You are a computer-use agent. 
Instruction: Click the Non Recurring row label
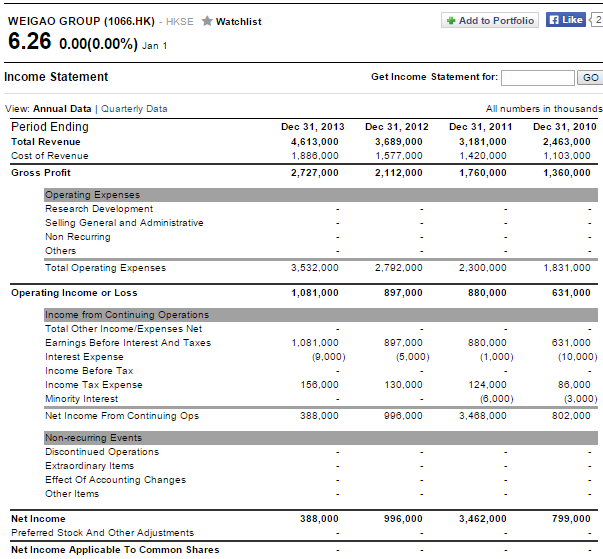click(x=78, y=237)
